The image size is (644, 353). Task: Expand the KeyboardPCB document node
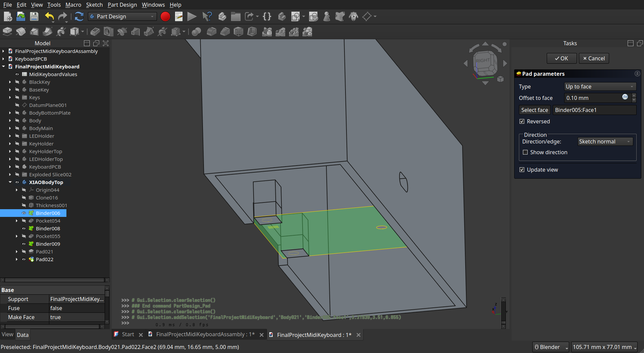[3, 59]
